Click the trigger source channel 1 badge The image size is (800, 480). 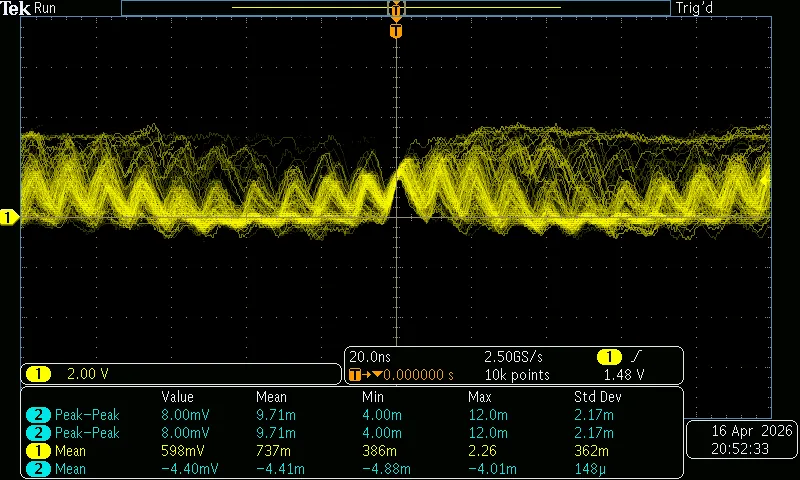(x=609, y=357)
